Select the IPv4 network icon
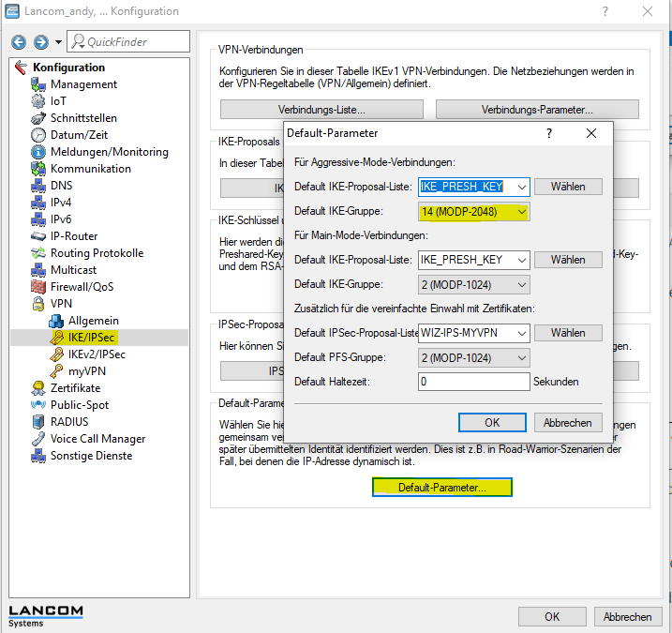Screen dimensions: 672x633 tap(38, 203)
